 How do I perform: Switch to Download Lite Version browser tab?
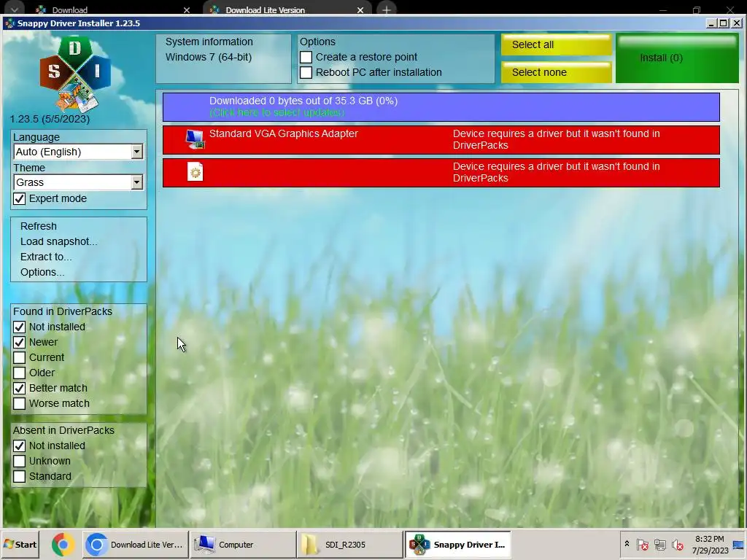pos(286,9)
